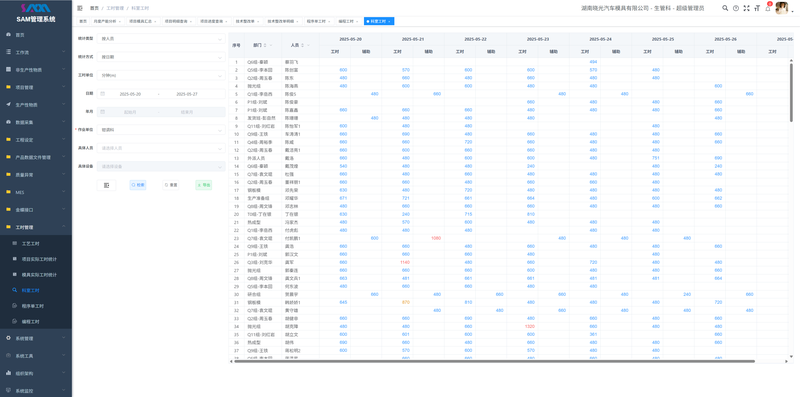Click the 具体人员 select field
800x397 pixels.
161,148
